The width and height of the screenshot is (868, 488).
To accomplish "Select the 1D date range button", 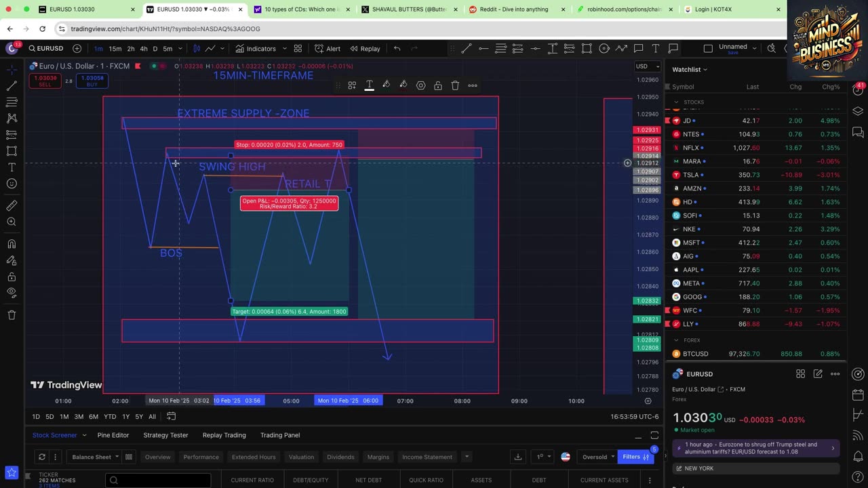I will point(36,417).
